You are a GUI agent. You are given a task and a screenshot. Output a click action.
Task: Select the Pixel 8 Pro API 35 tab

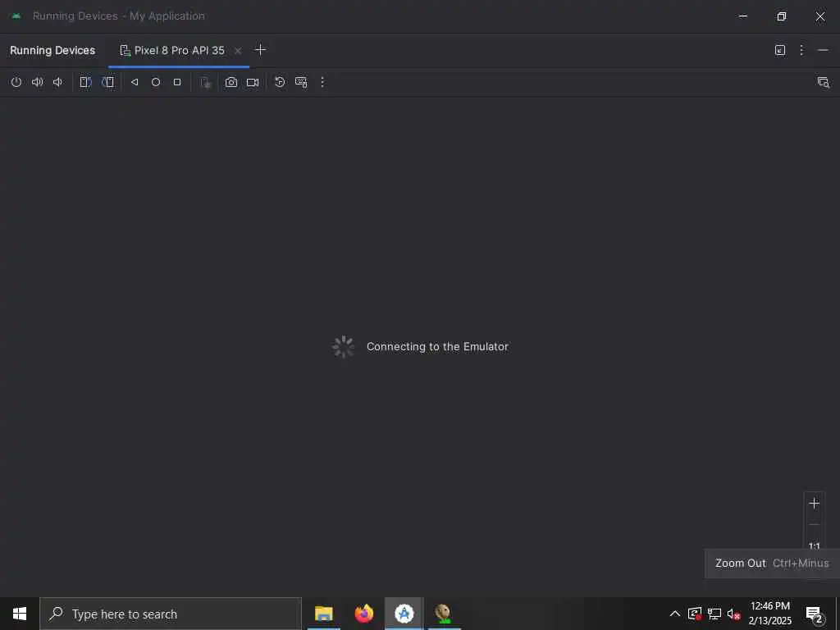[179, 50]
